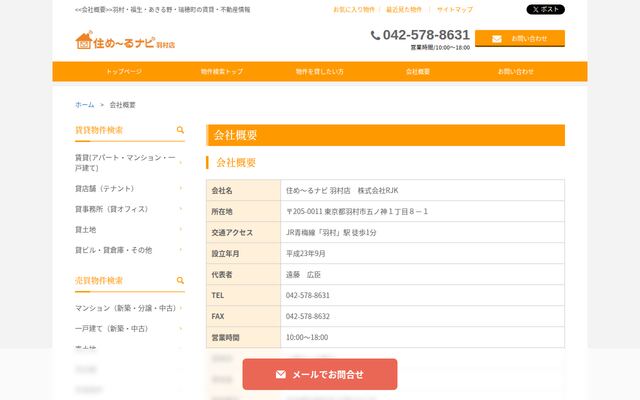The height and width of the screenshot is (400, 640).
Task: Select 物件を貸したい方 in navigation bar
Action: tap(320, 71)
